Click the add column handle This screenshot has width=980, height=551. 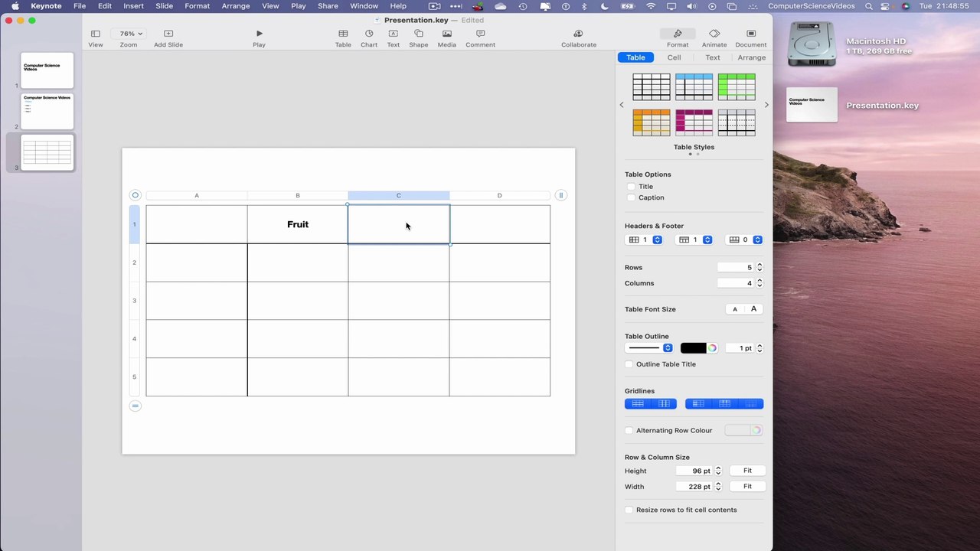click(x=560, y=195)
